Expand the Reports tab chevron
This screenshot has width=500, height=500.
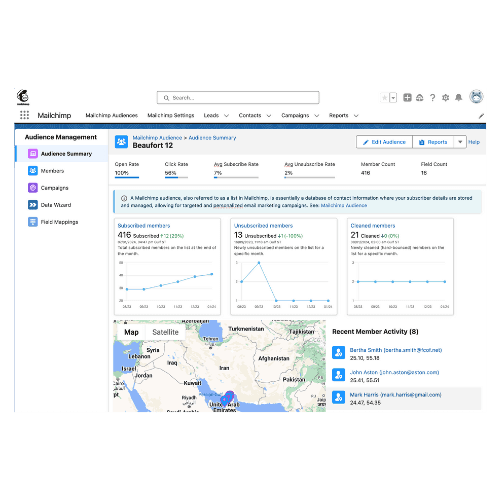(356, 116)
